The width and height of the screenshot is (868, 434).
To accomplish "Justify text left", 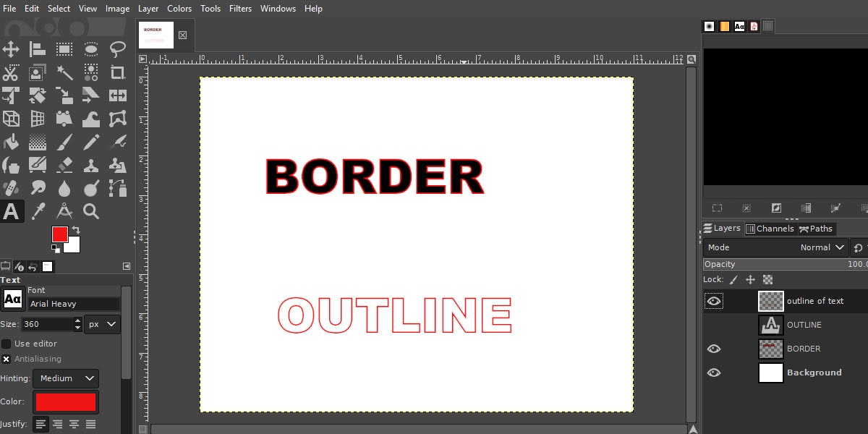I will (x=41, y=424).
